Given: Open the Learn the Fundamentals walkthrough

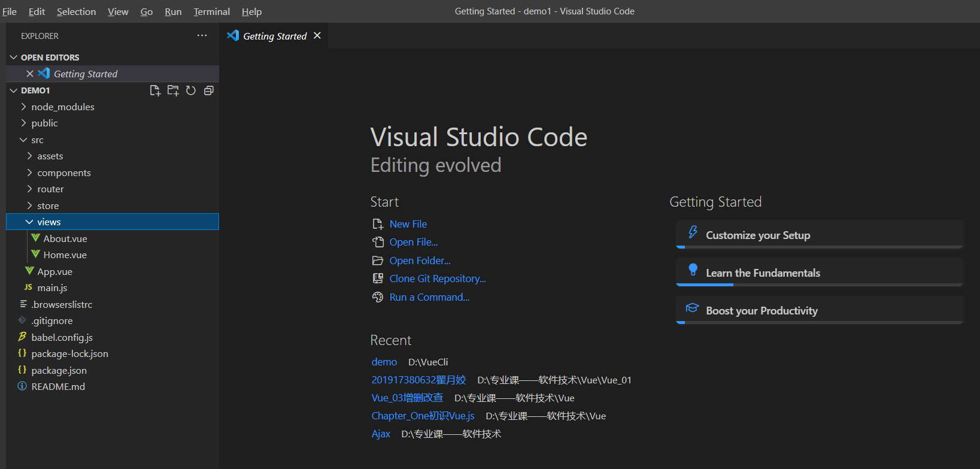Looking at the screenshot, I should pos(820,272).
